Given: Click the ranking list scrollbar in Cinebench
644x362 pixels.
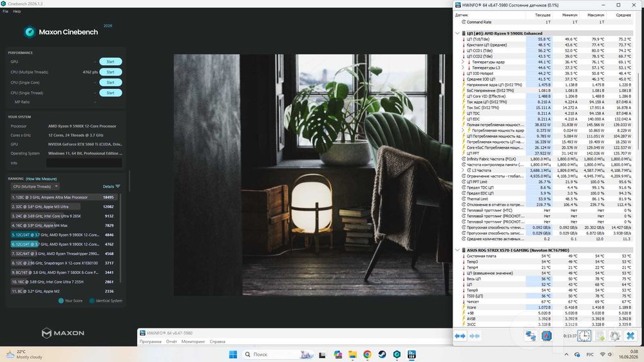Looking at the screenshot, I should (x=120, y=238).
